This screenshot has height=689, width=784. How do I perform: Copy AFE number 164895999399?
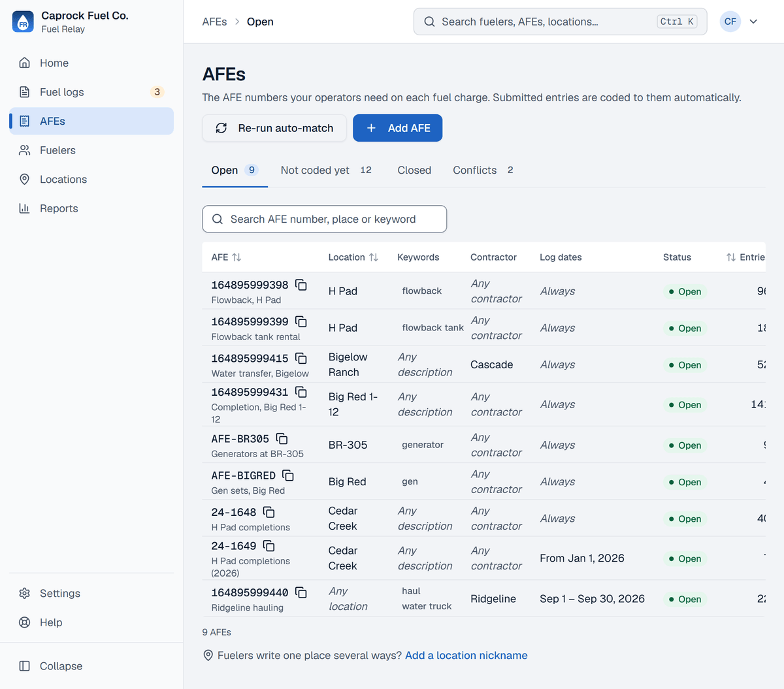pyautogui.click(x=301, y=321)
